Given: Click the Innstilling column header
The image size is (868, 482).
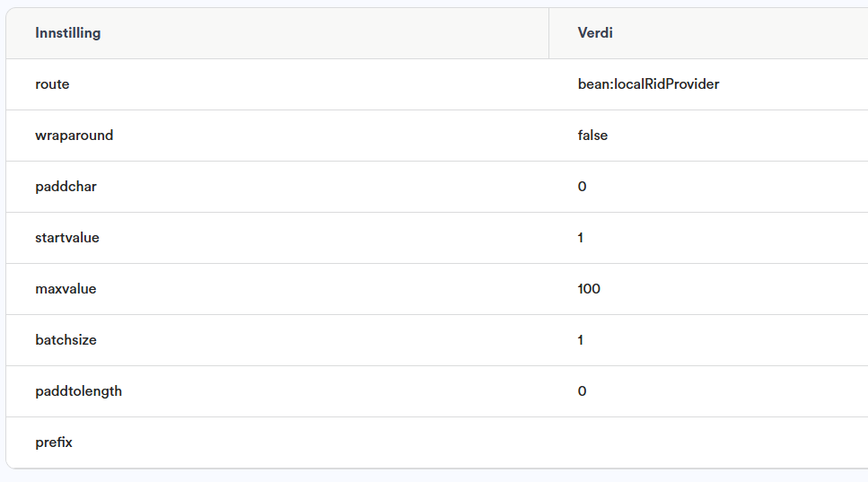Looking at the screenshot, I should point(68,33).
